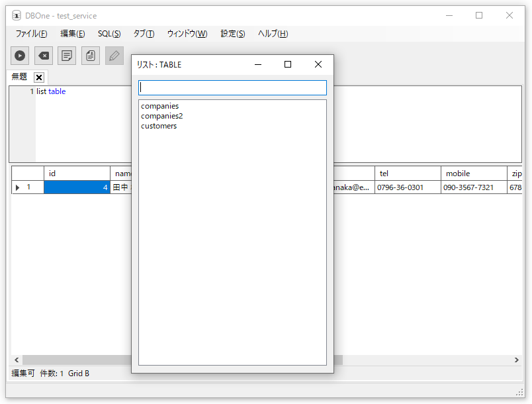Open the 設定(S) menu
The image size is (532, 404).
click(x=232, y=34)
